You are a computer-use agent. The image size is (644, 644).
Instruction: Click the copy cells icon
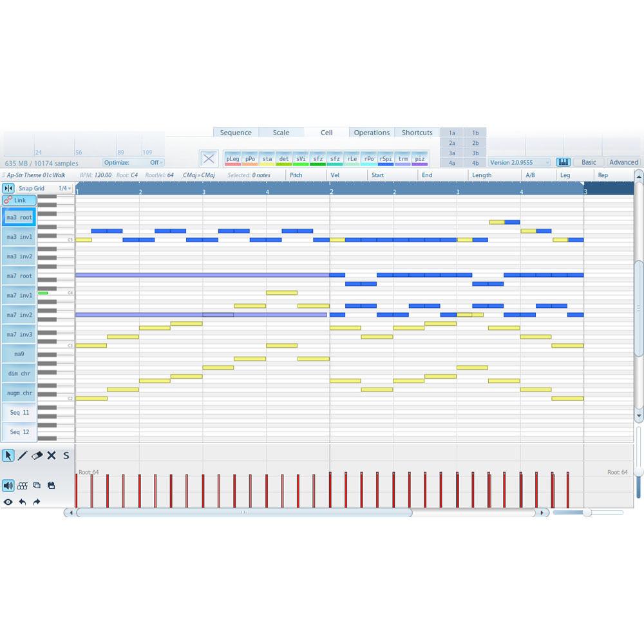37,485
